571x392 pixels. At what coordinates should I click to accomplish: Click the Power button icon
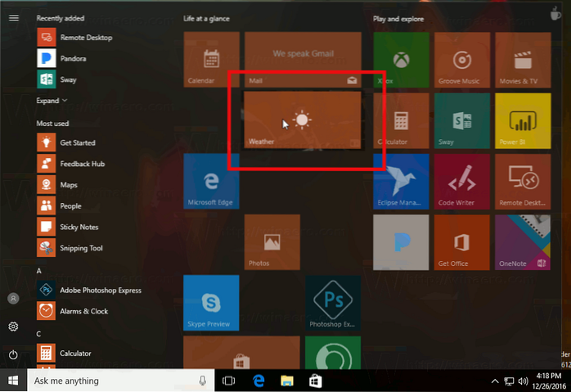coord(13,354)
